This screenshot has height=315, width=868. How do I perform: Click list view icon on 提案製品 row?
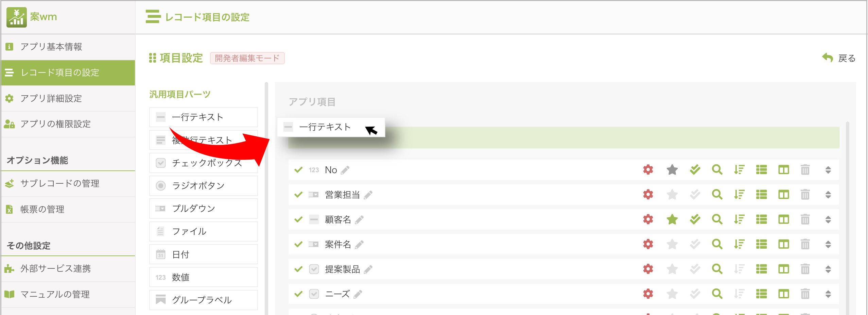pyautogui.click(x=761, y=269)
